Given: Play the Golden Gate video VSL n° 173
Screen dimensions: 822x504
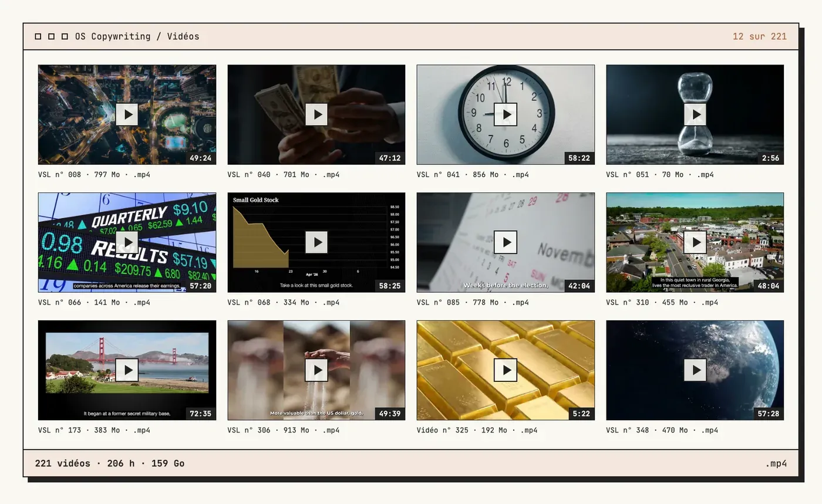Looking at the screenshot, I should click(x=127, y=370).
